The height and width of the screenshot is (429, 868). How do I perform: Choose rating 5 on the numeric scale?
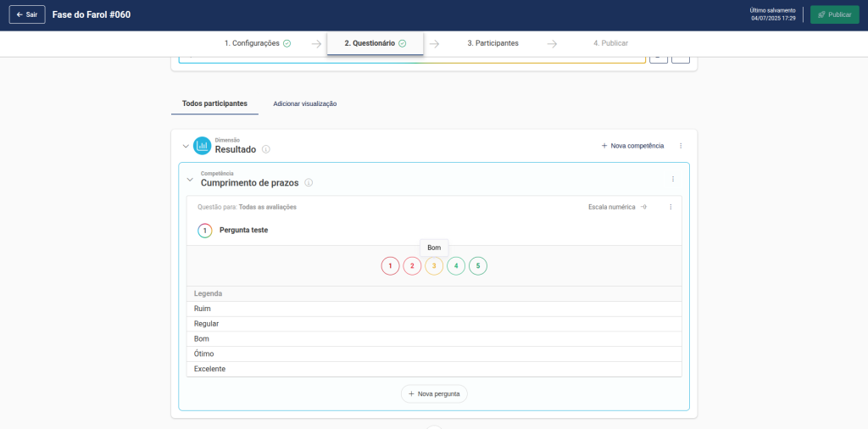478,266
